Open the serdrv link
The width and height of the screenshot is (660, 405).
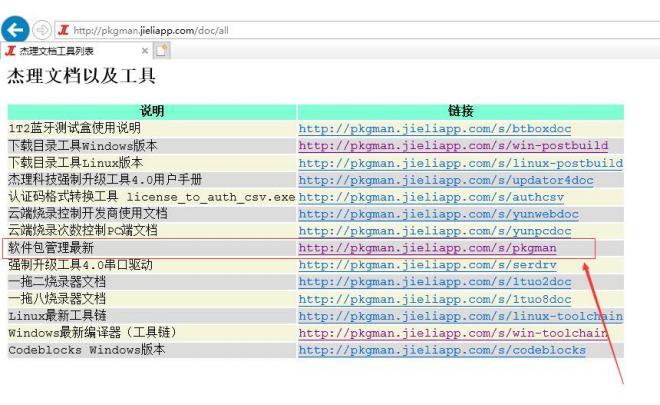point(428,265)
